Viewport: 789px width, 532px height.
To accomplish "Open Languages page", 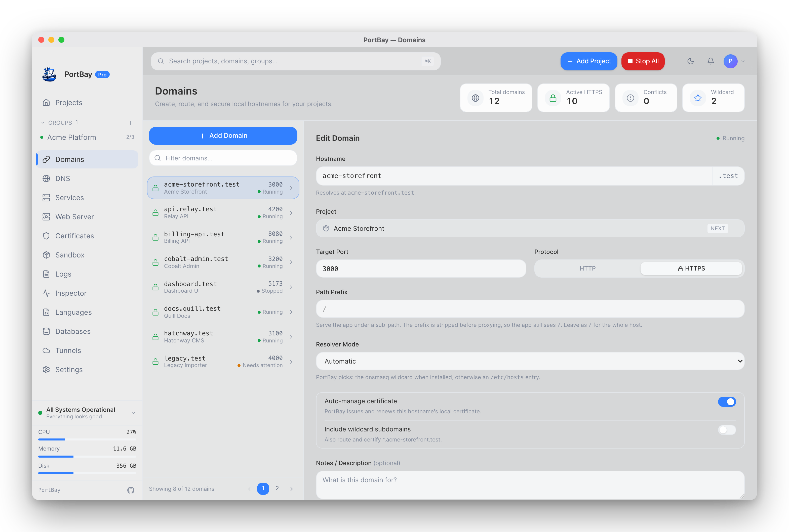I will coord(87,312).
